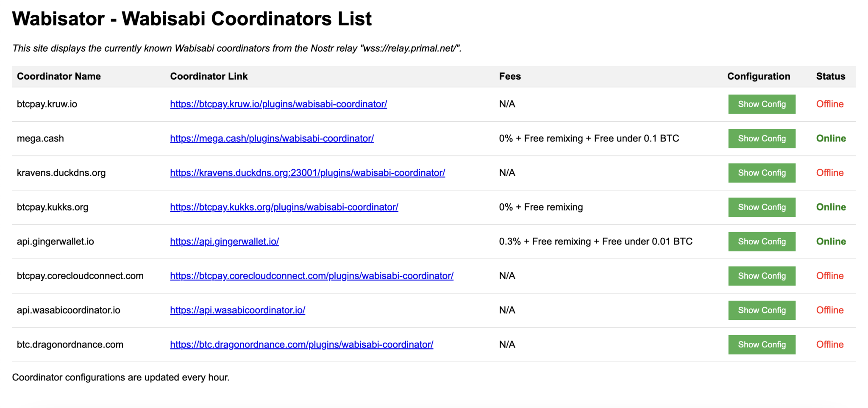
Task: Show Config for api.gingerwallet.io coordinator
Action: 762,241
